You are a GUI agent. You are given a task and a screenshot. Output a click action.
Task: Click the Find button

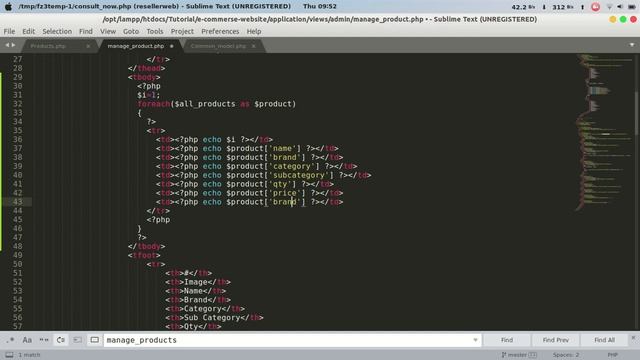click(507, 340)
